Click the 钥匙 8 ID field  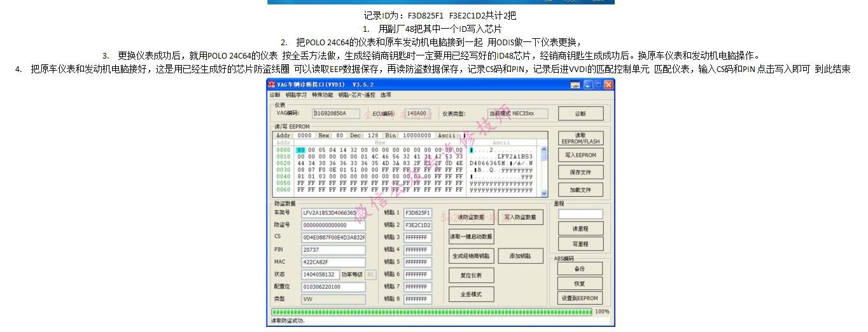coord(417,299)
